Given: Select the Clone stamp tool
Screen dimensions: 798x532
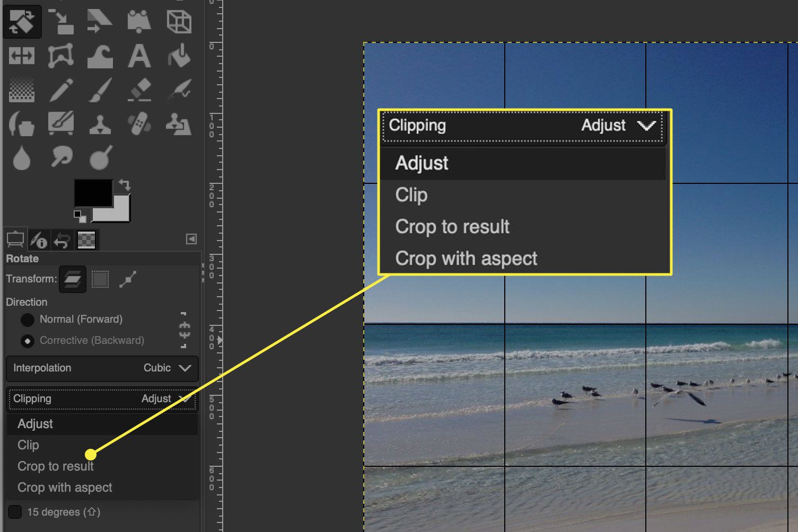Looking at the screenshot, I should click(x=100, y=125).
